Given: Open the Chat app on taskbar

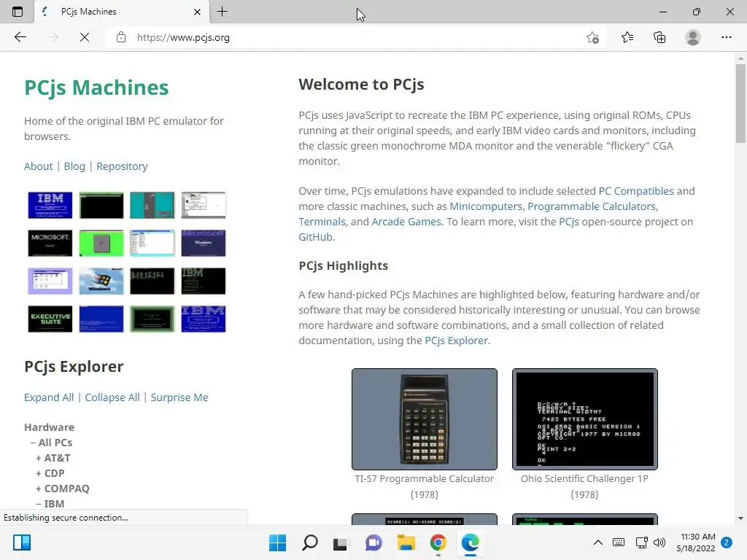Looking at the screenshot, I should (x=373, y=542).
